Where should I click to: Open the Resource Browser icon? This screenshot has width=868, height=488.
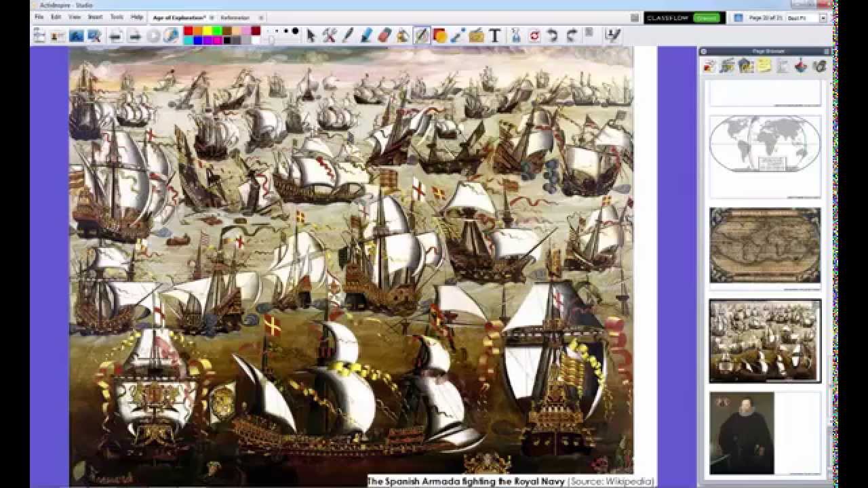click(728, 66)
